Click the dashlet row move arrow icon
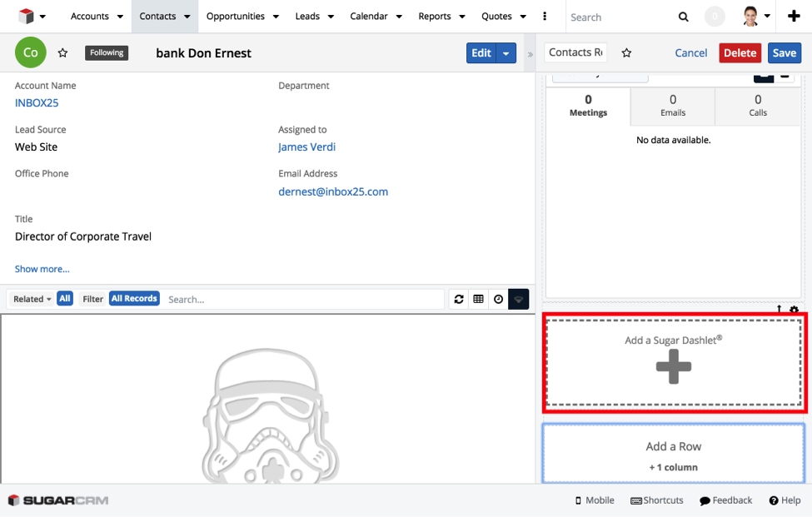Viewport: 812px width, 517px height. click(779, 309)
